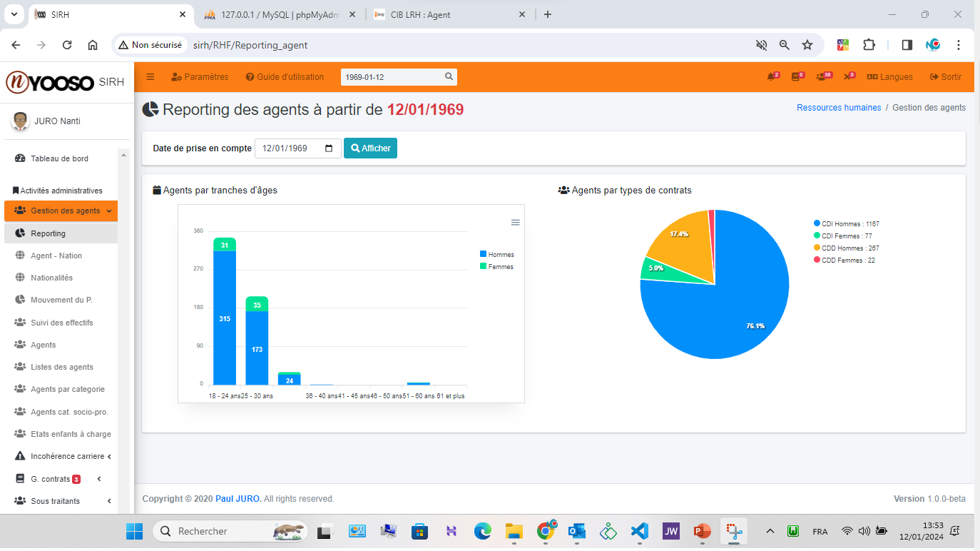The width and height of the screenshot is (980, 551).
Task: Open the bell notifications icon
Action: [772, 77]
